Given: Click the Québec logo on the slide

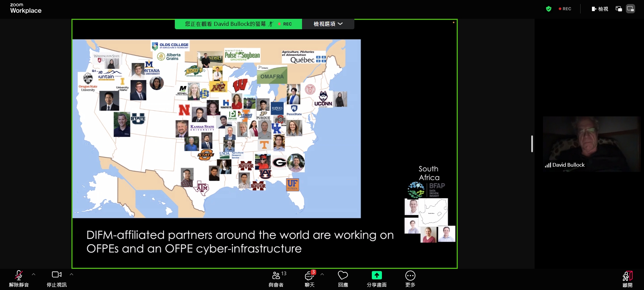Looking at the screenshot, I should [x=304, y=57].
